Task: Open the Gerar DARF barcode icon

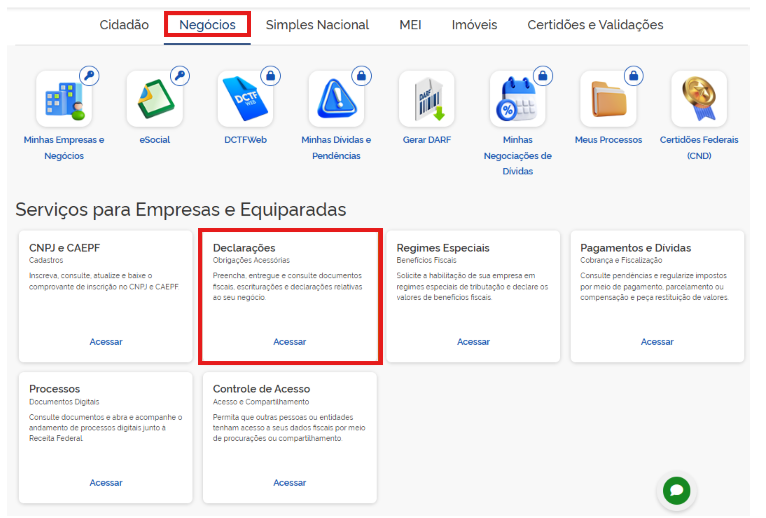Action: click(x=426, y=99)
